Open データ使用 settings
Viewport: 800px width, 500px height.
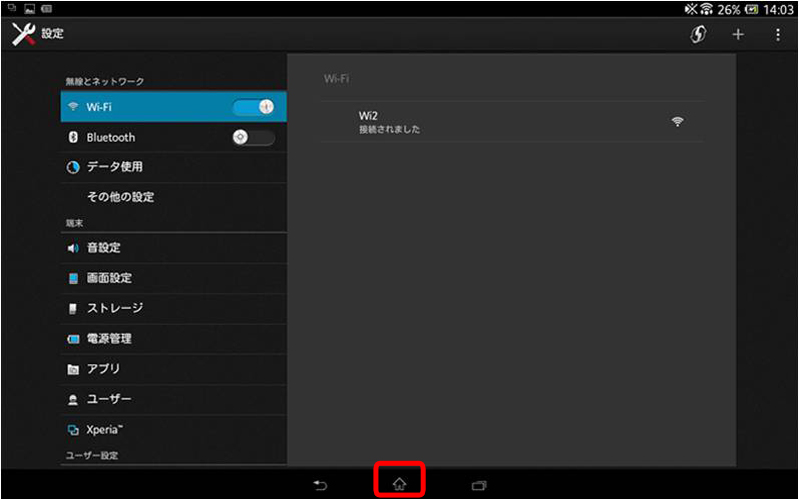click(x=173, y=167)
